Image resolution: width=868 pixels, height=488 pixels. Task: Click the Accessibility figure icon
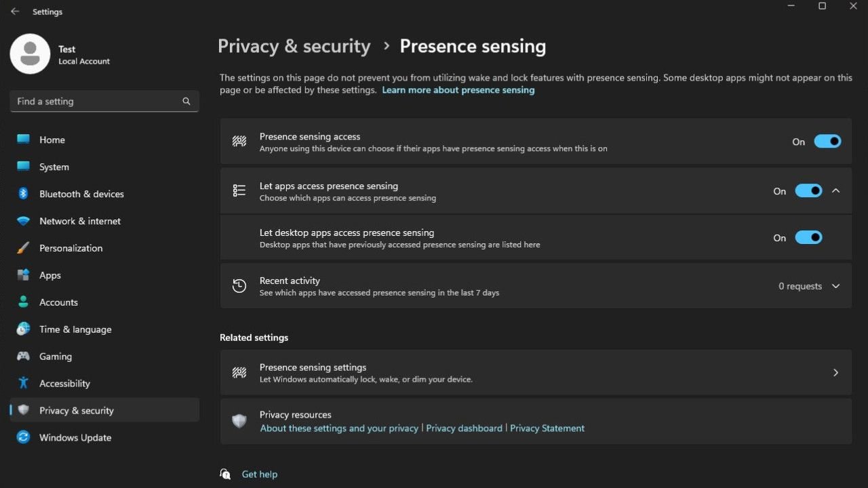pos(23,384)
